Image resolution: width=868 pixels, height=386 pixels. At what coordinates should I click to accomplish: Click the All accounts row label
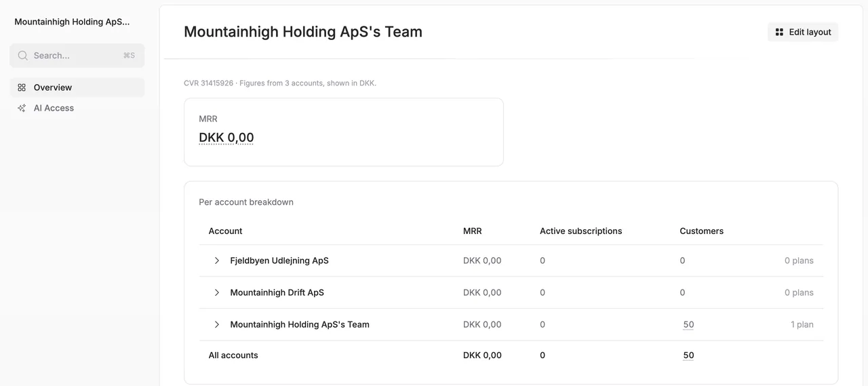point(233,355)
